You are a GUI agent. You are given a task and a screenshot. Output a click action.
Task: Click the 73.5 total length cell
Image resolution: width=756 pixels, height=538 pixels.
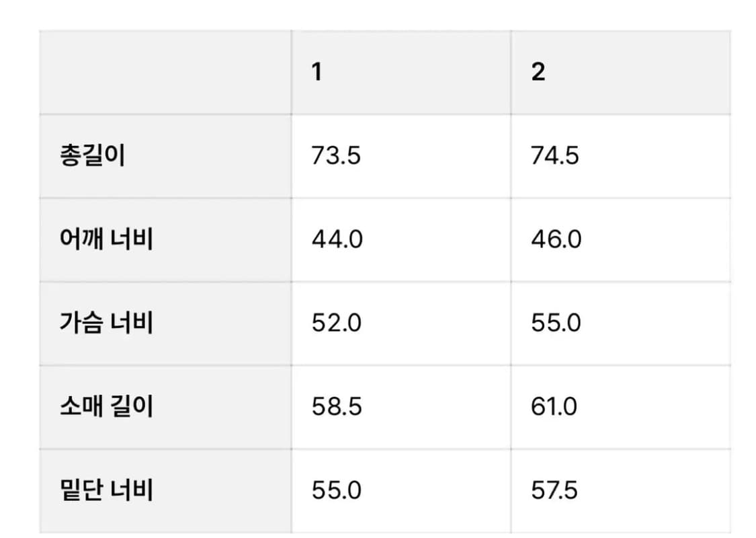coord(336,156)
